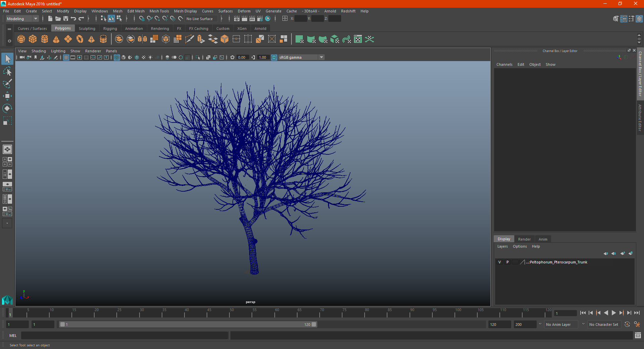Open the Attribute Editor side tab

640,117
